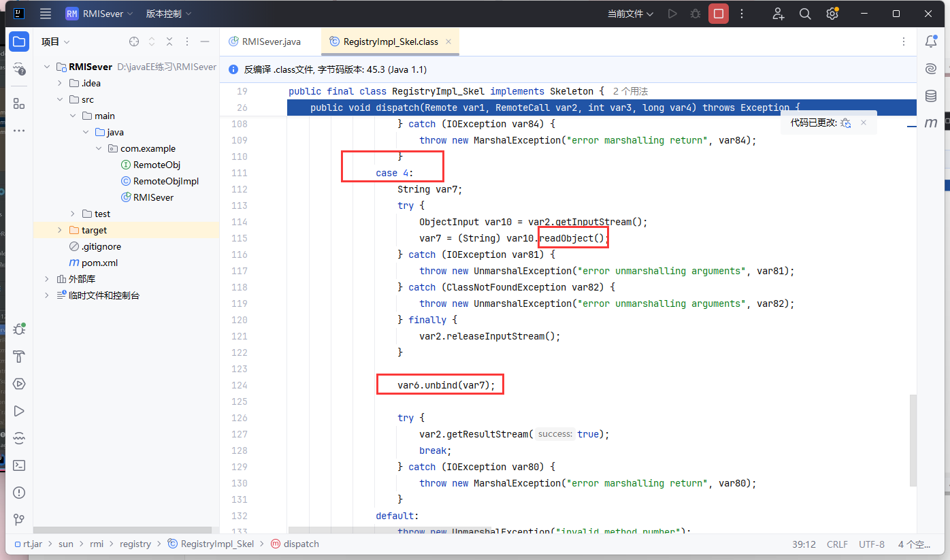Image resolution: width=950 pixels, height=560 pixels.
Task: Switch to the RMISever.java tab
Action: pos(270,42)
